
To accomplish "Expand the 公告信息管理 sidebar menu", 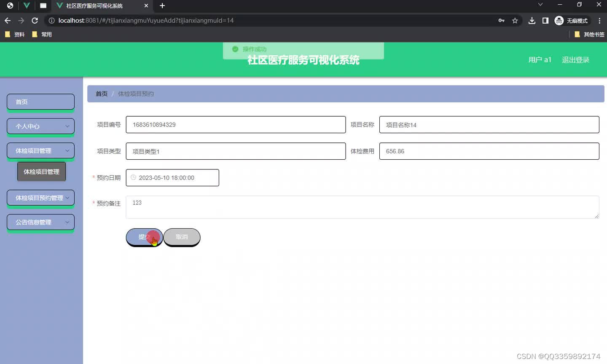I will [40, 222].
